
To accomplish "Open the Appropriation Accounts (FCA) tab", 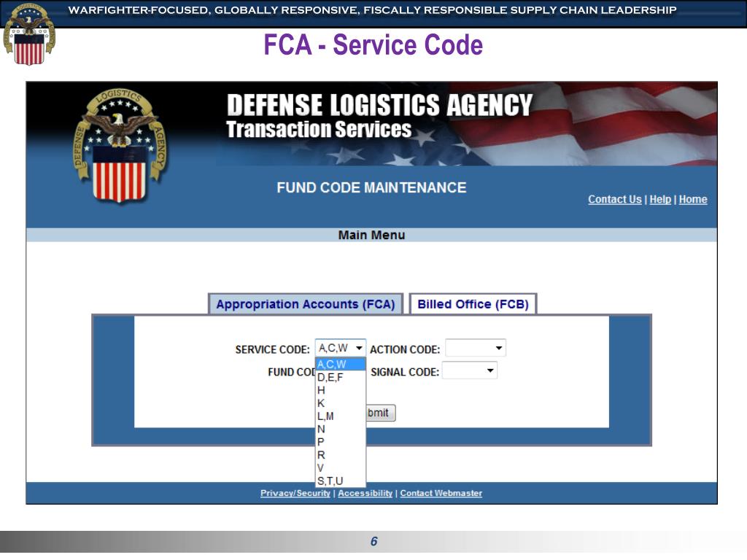I will tap(306, 304).
